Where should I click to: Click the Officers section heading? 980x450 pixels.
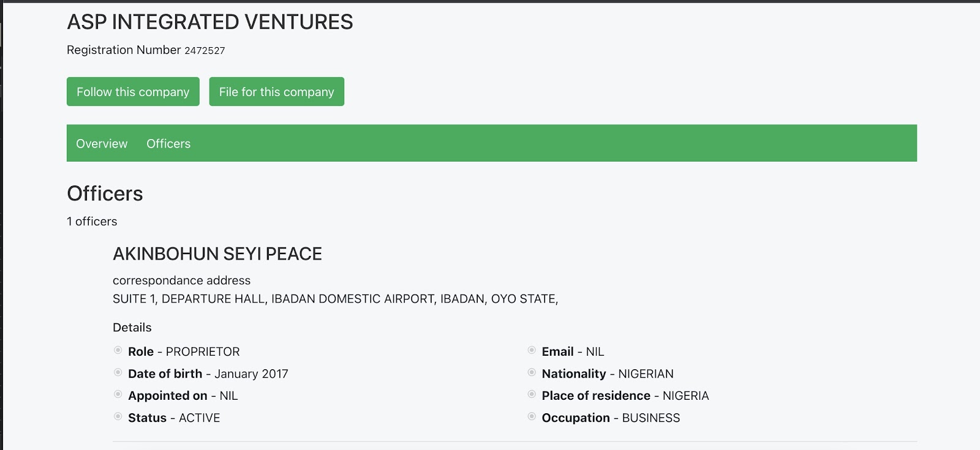pyautogui.click(x=105, y=194)
